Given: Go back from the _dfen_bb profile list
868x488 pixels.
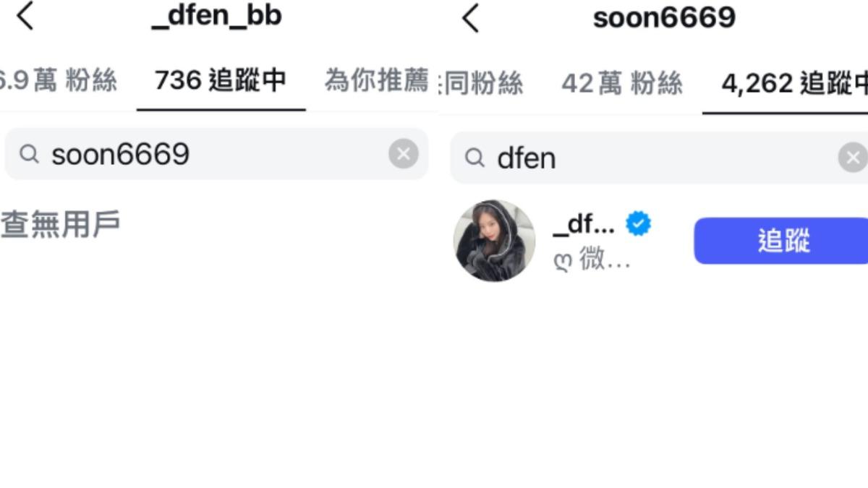Looking at the screenshot, I should click(x=25, y=16).
